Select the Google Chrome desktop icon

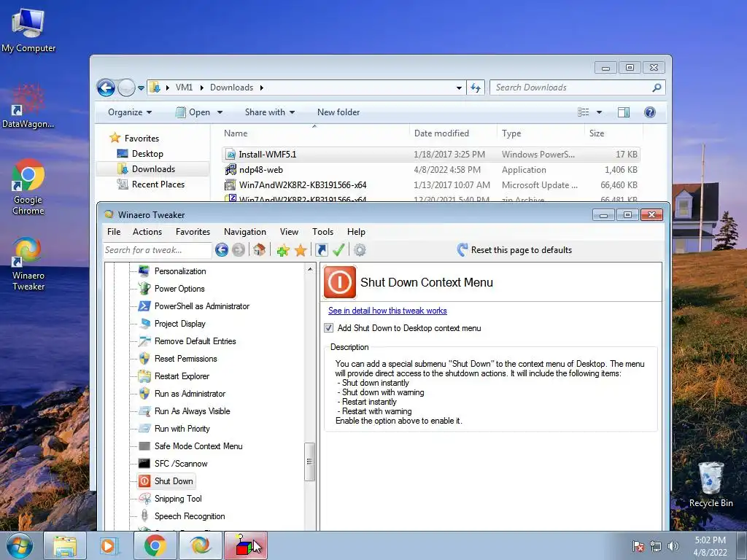coord(28,187)
